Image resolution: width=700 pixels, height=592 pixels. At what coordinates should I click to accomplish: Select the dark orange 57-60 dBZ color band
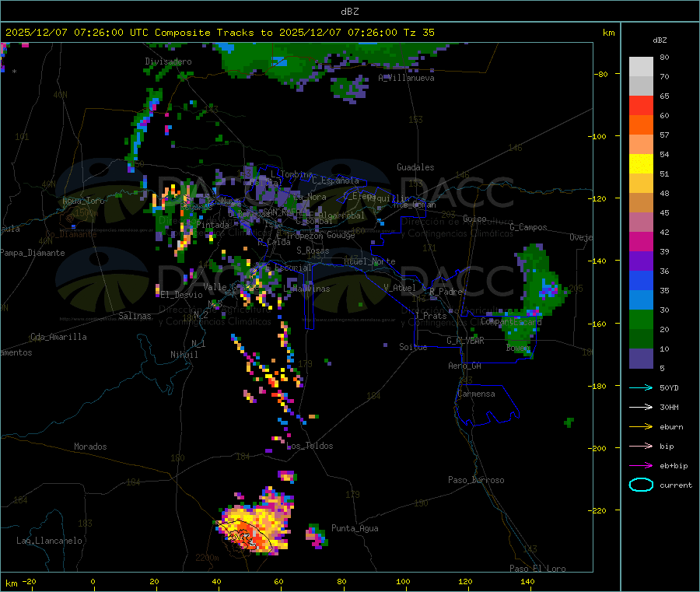(641, 125)
